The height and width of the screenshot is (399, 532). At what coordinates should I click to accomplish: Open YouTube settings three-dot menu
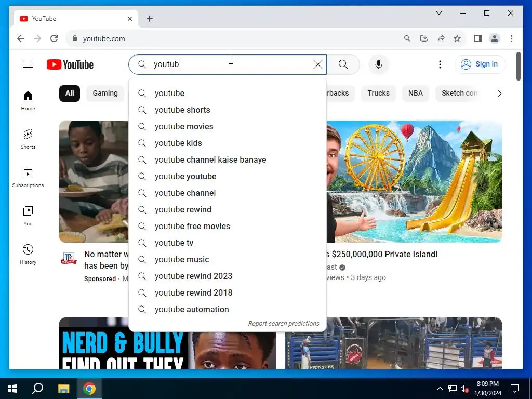click(440, 64)
